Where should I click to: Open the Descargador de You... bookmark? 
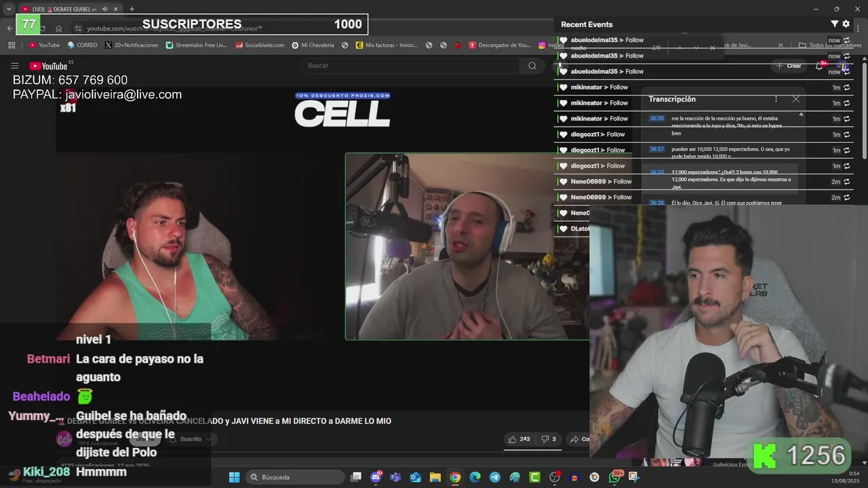500,45
